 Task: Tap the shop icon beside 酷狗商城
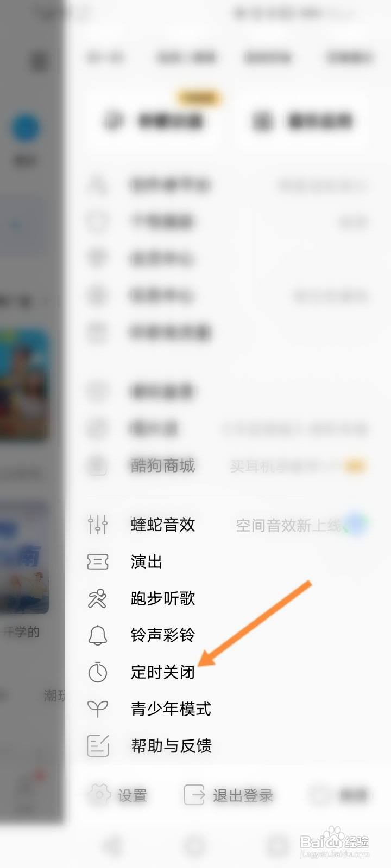(x=98, y=465)
